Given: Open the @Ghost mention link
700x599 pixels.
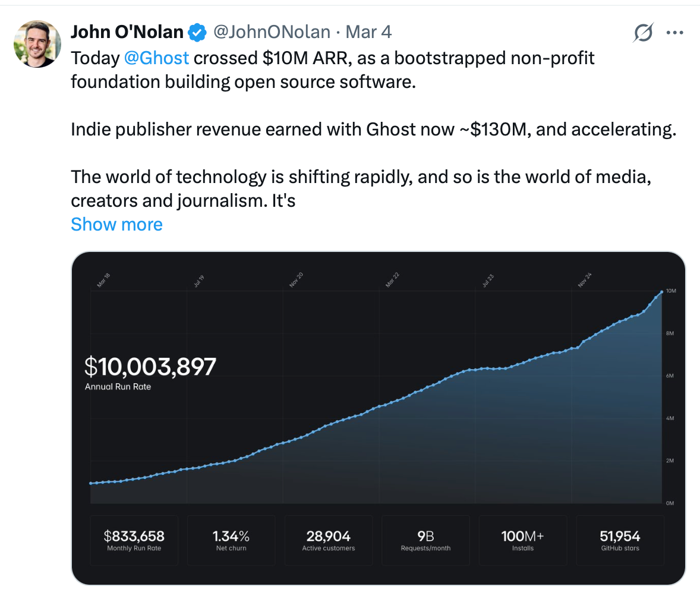Looking at the screenshot, I should (x=156, y=58).
